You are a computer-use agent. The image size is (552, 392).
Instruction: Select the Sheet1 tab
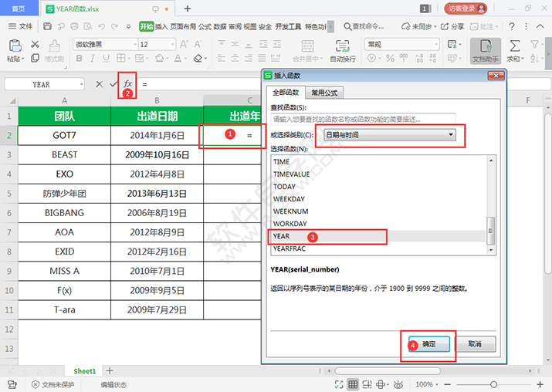point(84,371)
